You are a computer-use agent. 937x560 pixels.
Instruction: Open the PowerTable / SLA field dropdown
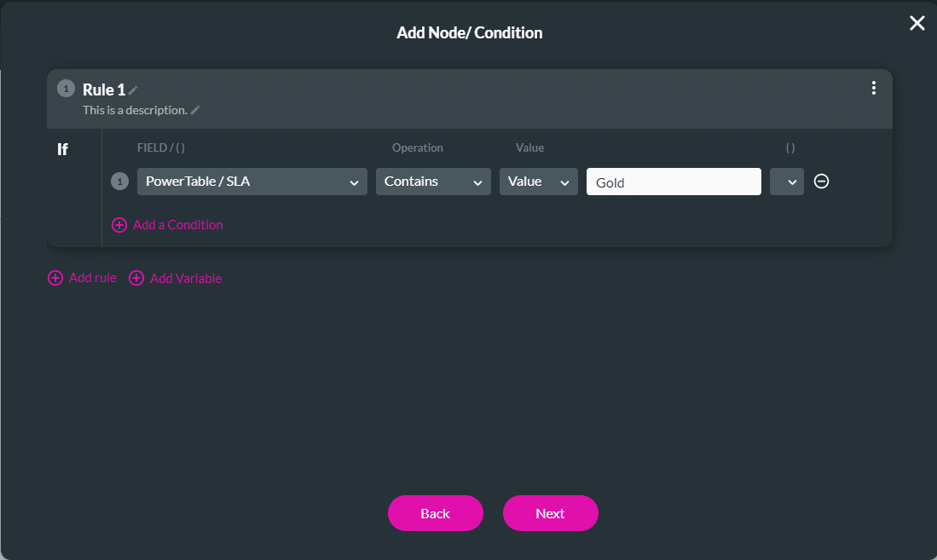pos(252,182)
